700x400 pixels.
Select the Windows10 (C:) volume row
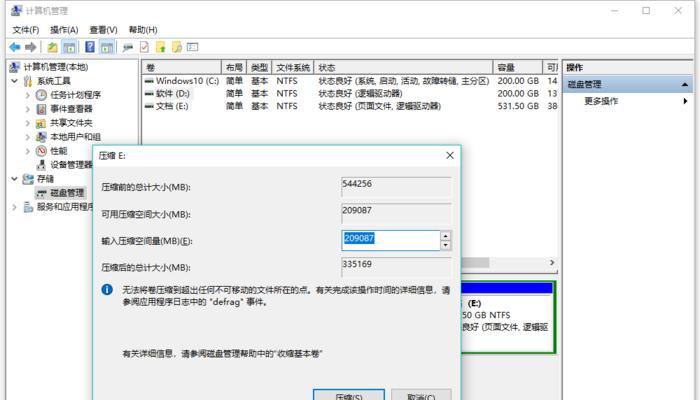[x=350, y=81]
